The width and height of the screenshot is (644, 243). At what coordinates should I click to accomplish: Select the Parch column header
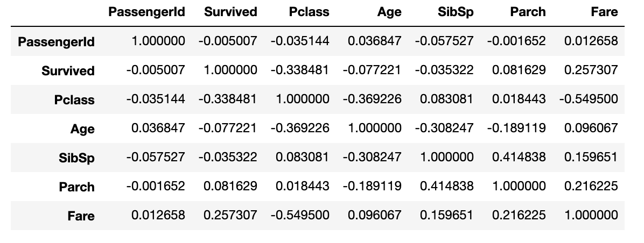(x=528, y=12)
